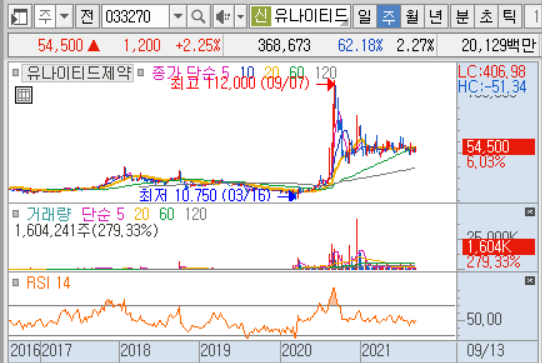The width and height of the screenshot is (542, 363).
Task: Click the LC:406.98 indicator
Action: click(492, 72)
